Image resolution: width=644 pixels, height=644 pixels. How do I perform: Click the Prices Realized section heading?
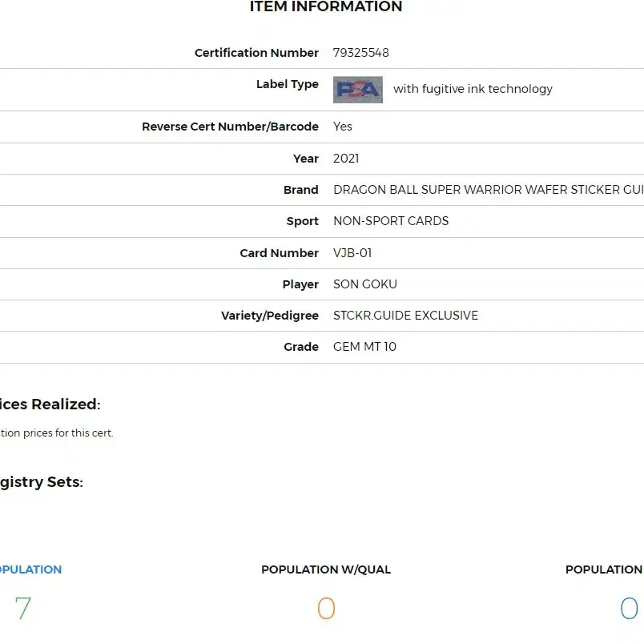click(x=50, y=405)
